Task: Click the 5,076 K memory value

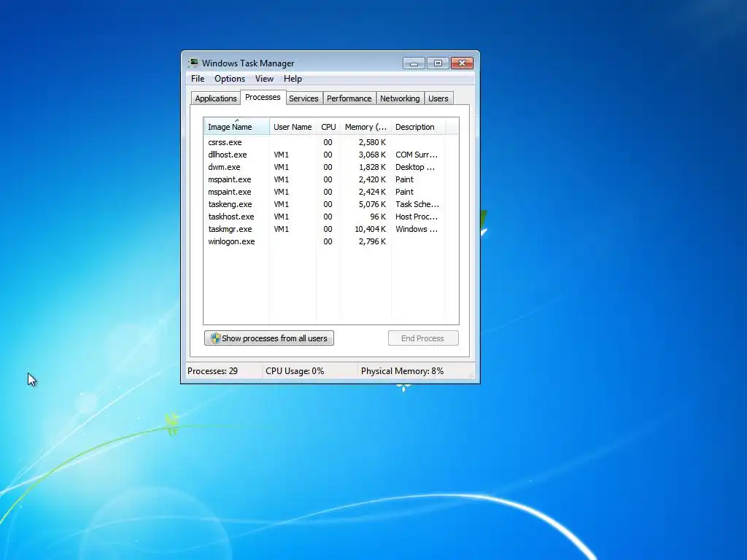Action: coord(372,204)
